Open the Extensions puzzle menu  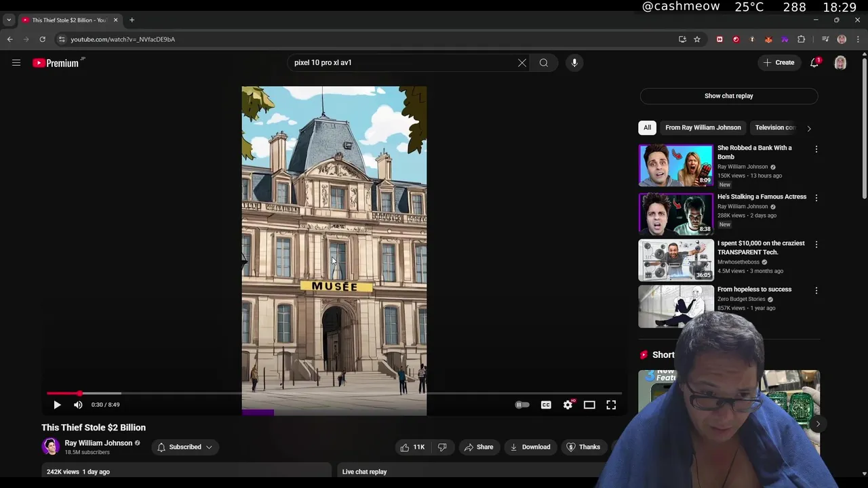point(801,39)
